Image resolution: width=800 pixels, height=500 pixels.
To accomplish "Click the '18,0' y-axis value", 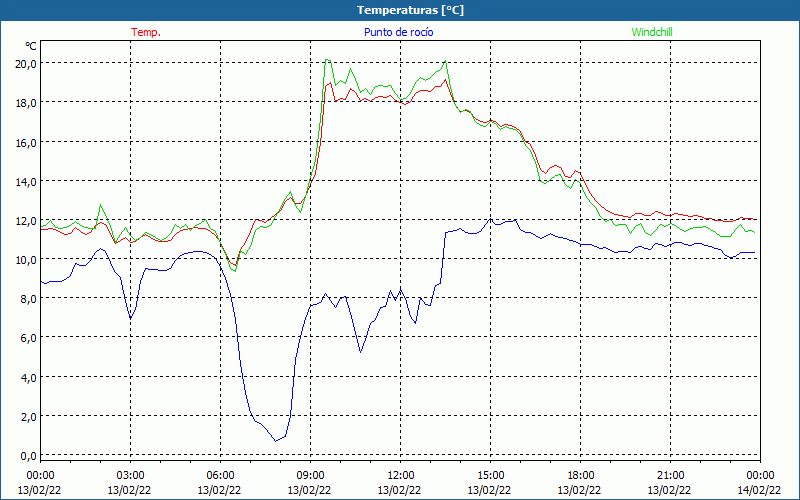I will pyautogui.click(x=26, y=103).
